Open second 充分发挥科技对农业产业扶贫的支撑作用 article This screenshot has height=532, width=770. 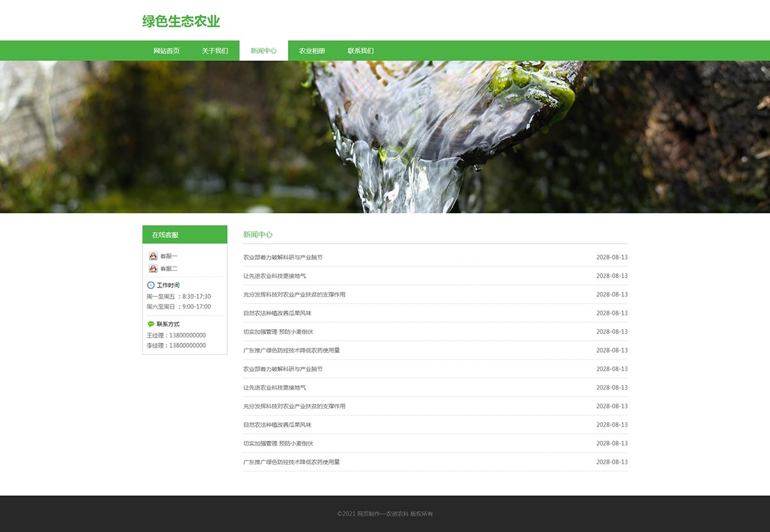click(295, 406)
